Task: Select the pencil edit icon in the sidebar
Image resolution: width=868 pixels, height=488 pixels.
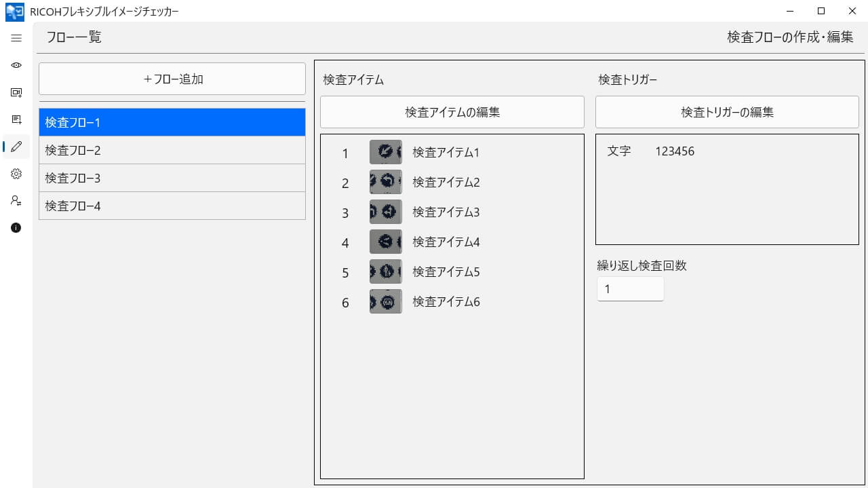Action: click(16, 147)
